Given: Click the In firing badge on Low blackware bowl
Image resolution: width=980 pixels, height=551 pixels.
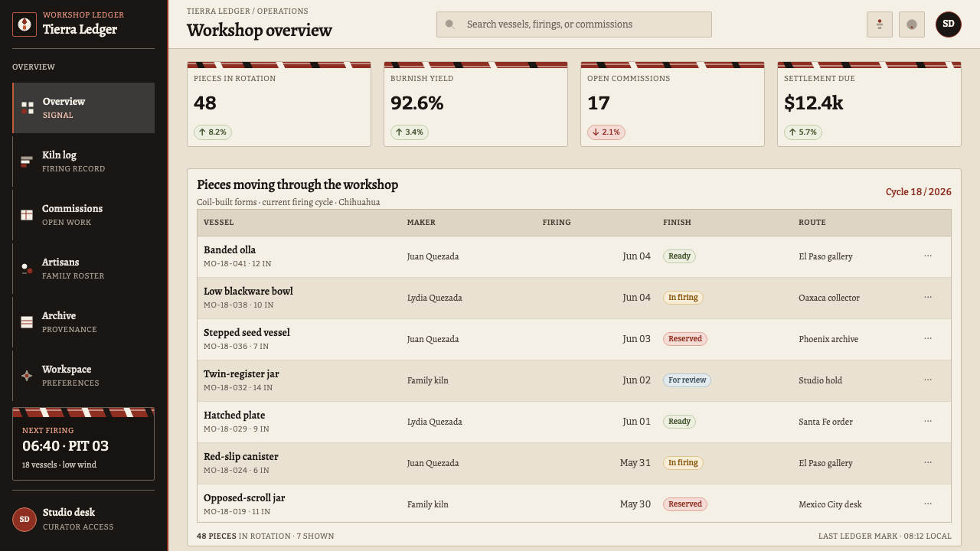Looking at the screenshot, I should pos(683,298).
